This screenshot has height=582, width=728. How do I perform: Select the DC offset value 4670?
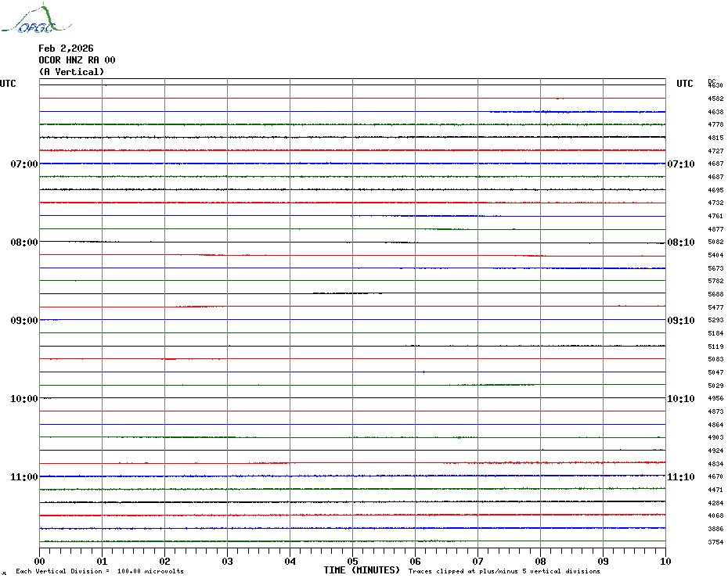tap(715, 476)
